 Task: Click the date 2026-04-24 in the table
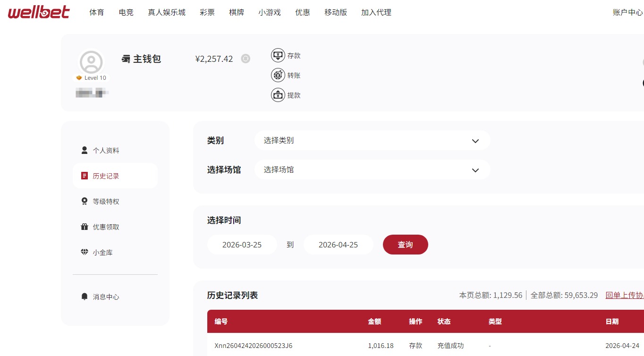[622, 346]
